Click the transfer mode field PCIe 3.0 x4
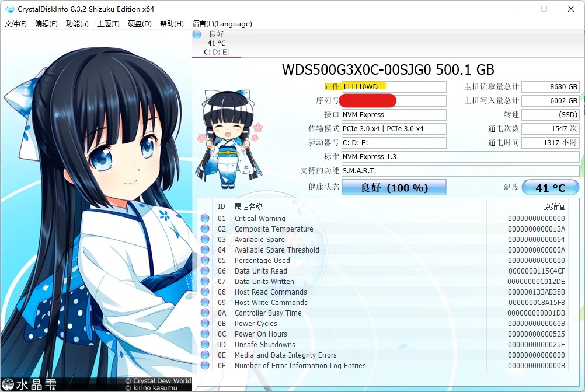Image resolution: width=585 pixels, height=392 pixels. 394,129
